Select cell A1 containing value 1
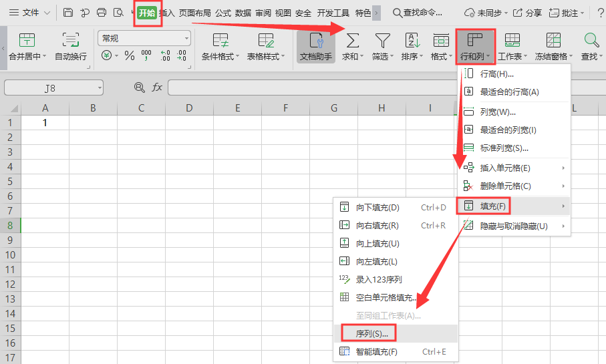606x364 pixels. point(45,123)
